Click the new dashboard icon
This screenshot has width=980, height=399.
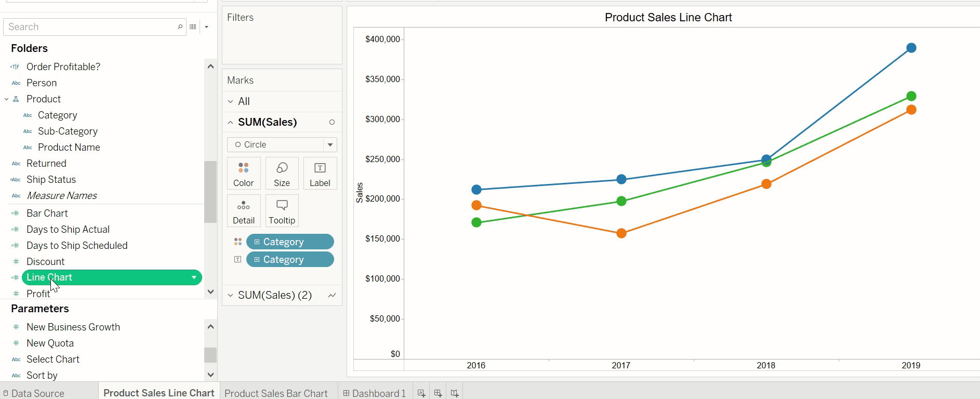(x=438, y=393)
